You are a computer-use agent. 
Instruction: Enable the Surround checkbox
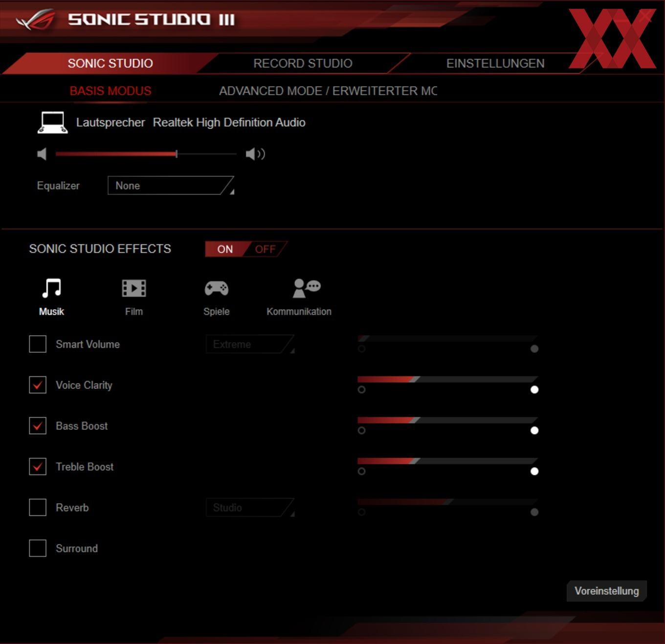pos(38,548)
